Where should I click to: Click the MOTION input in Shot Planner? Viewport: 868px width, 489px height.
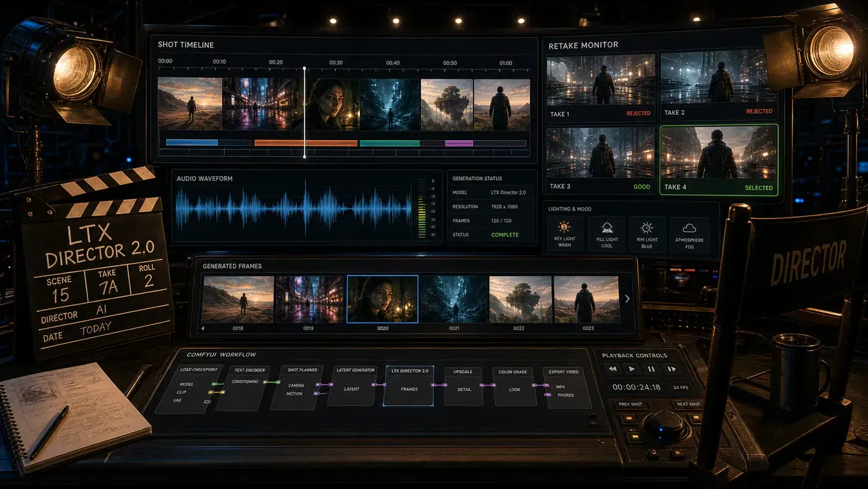coord(294,393)
